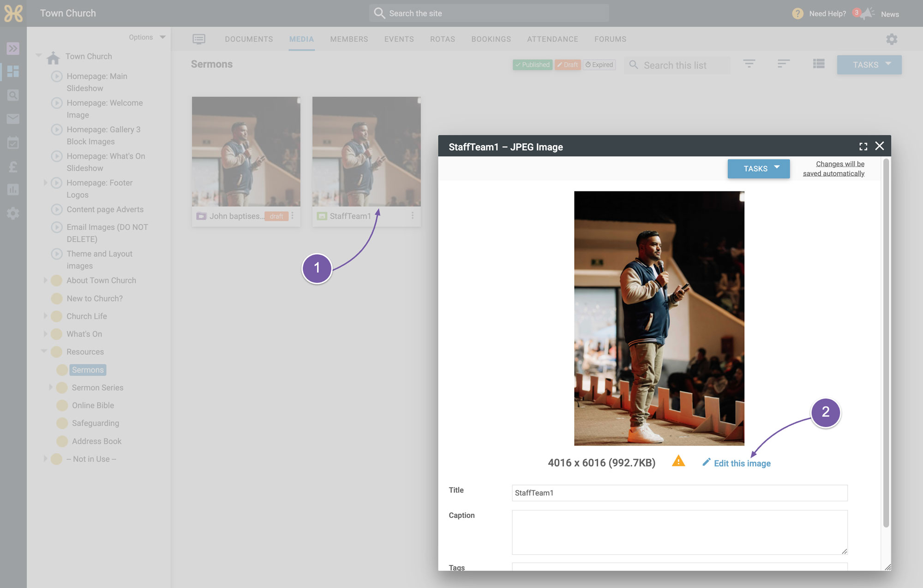Open the News megaphone notifications

click(867, 13)
